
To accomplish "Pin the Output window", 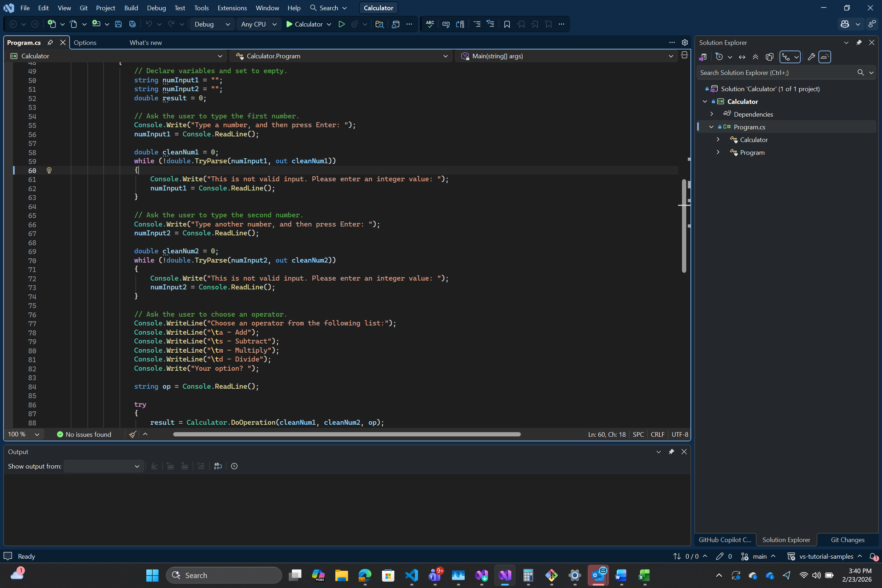I will (671, 452).
